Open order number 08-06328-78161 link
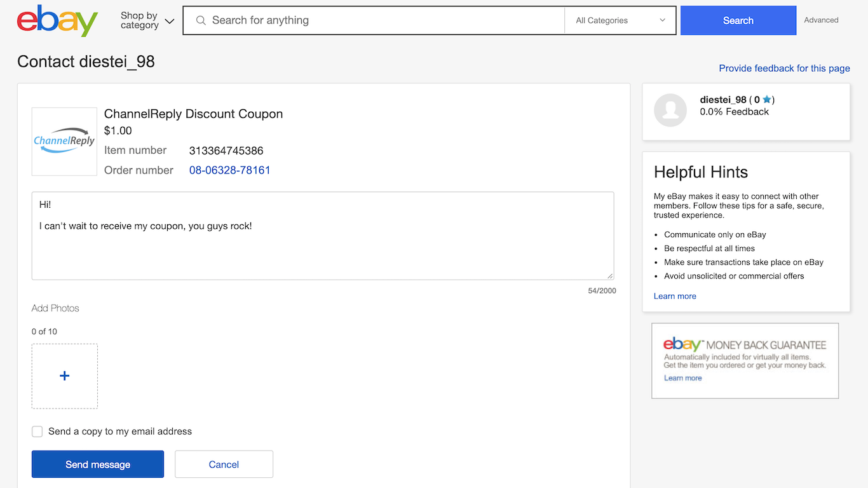This screenshot has width=868, height=488. (230, 170)
